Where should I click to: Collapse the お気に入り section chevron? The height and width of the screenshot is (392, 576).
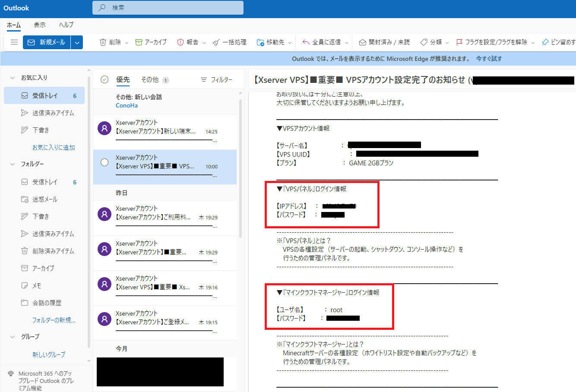pyautogui.click(x=13, y=78)
